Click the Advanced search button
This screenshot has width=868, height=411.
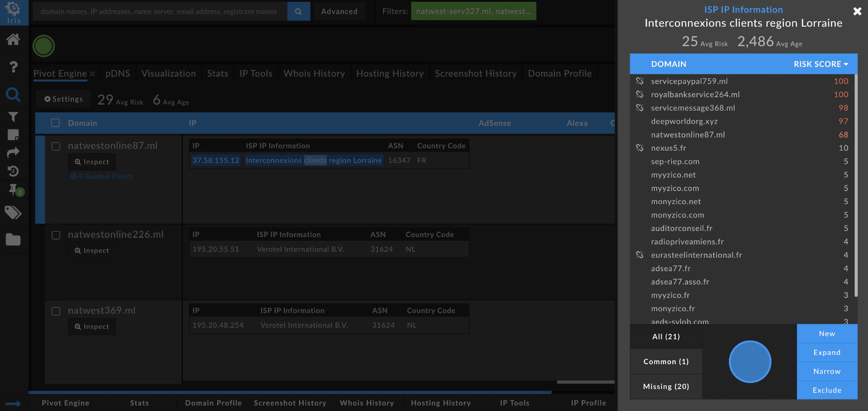(x=339, y=11)
